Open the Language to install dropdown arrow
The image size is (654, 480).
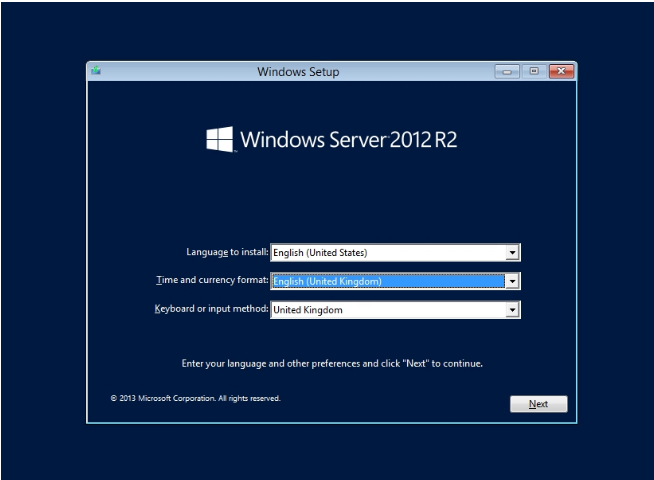(512, 253)
